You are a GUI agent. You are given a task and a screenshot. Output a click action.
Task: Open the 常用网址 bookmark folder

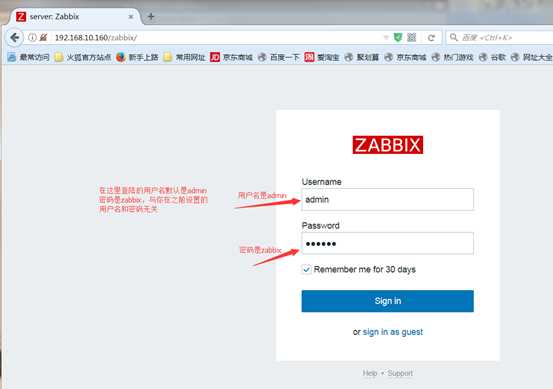click(185, 57)
